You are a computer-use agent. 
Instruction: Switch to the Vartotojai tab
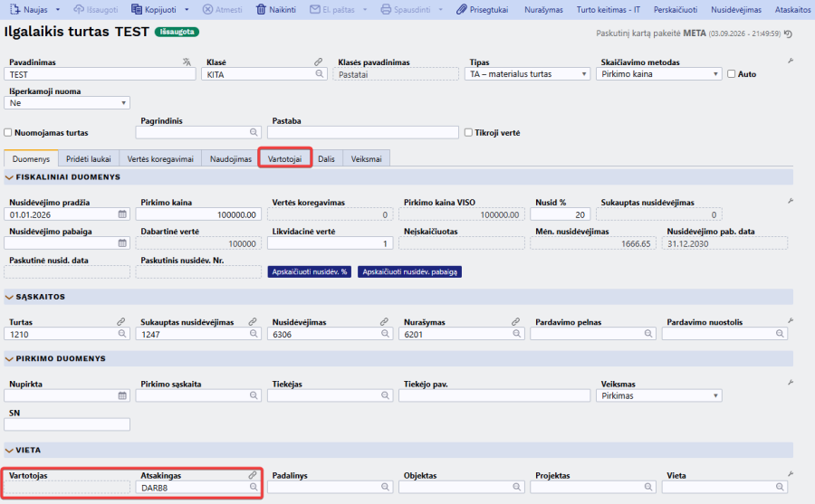tap(285, 158)
